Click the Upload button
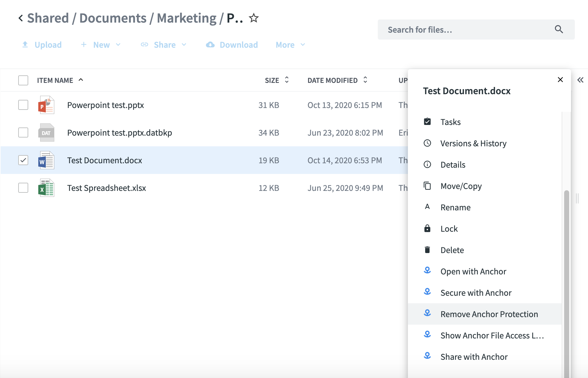This screenshot has width=588, height=378. 42,45
